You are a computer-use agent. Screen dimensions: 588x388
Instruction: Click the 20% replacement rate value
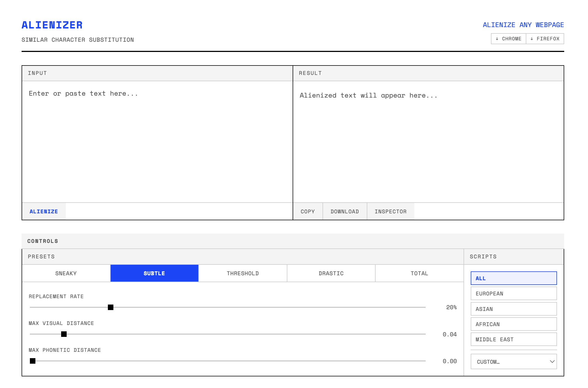451,307
